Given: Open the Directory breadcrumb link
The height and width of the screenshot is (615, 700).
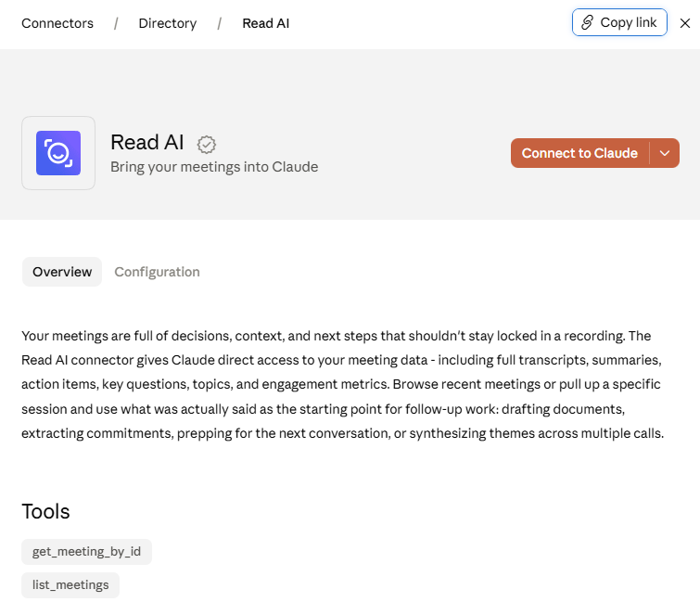Looking at the screenshot, I should (x=168, y=23).
